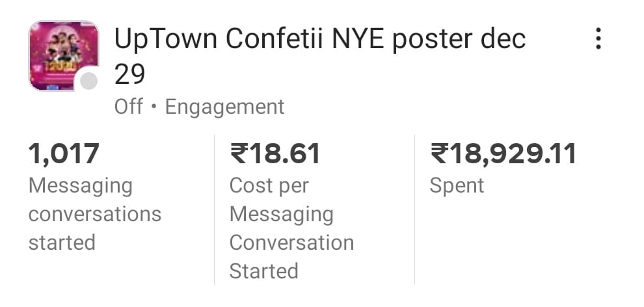Tap the UpTown Confetii poster thumbnail
The width and height of the screenshot is (644, 307).
(x=64, y=56)
